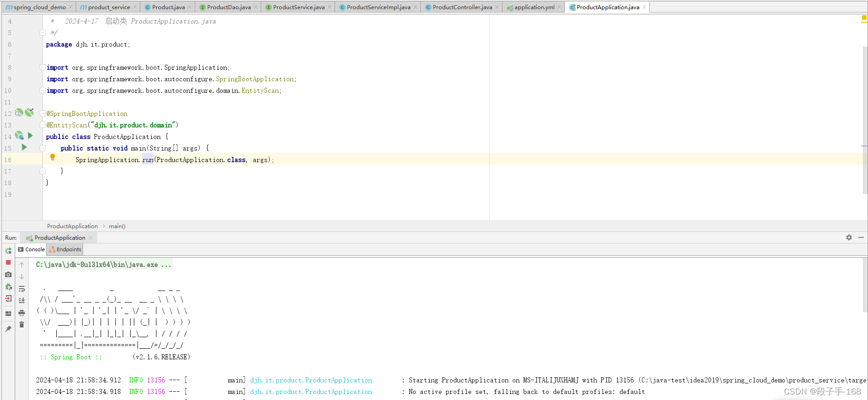Viewport: 868px width, 400px height.
Task: Click fold end marker at line 17
Action: 42,171
